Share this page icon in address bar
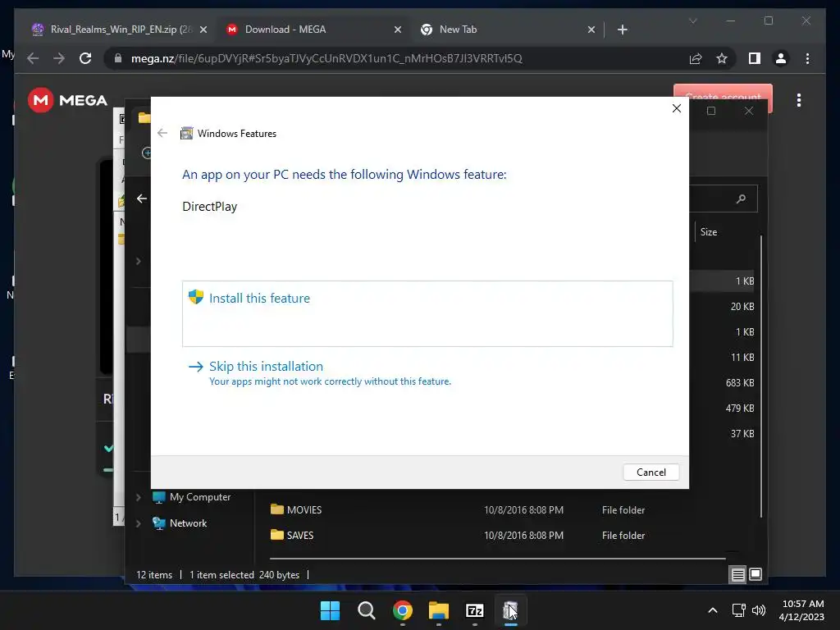 [696, 58]
